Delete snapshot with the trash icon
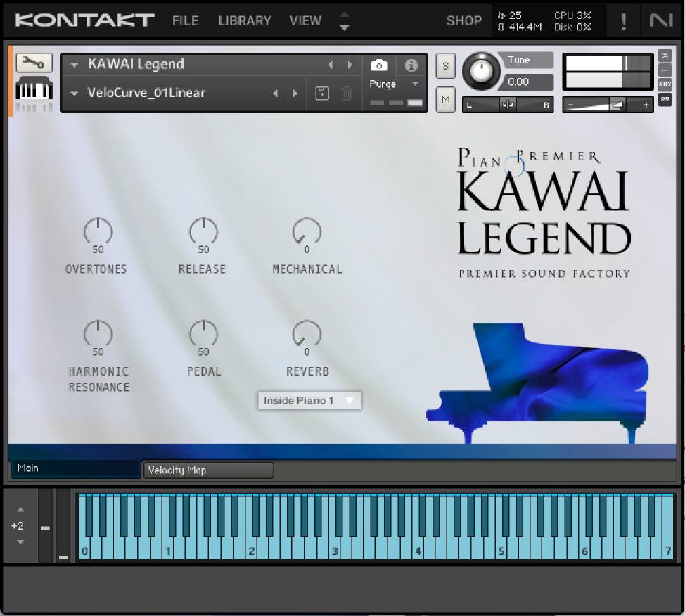This screenshot has width=685, height=616. coord(347,93)
